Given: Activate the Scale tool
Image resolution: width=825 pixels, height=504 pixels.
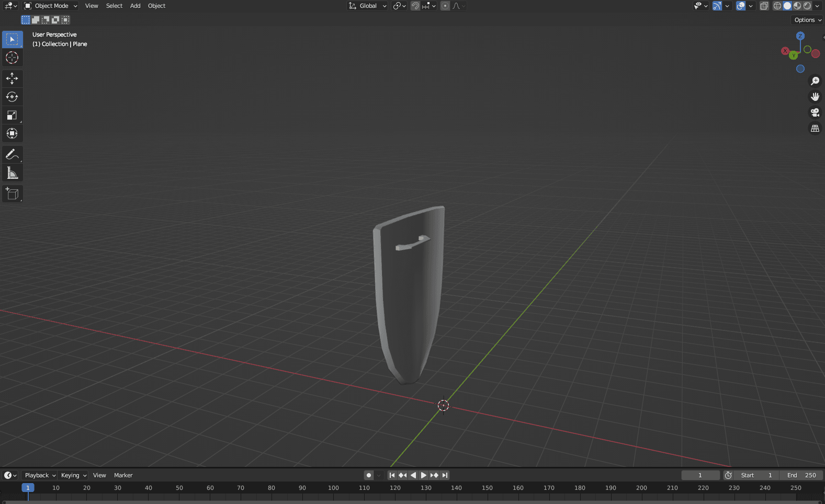Looking at the screenshot, I should coord(12,115).
